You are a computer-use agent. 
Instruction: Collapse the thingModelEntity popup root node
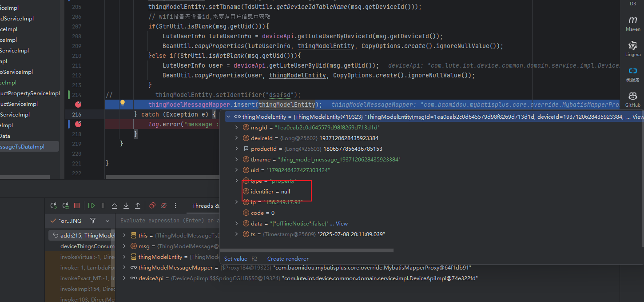coord(228,117)
